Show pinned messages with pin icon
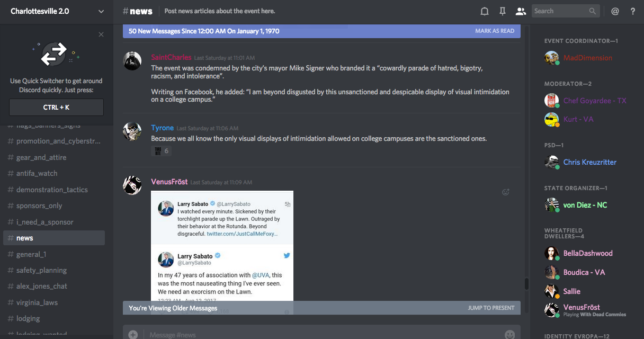This screenshot has height=339, width=644. tap(502, 11)
